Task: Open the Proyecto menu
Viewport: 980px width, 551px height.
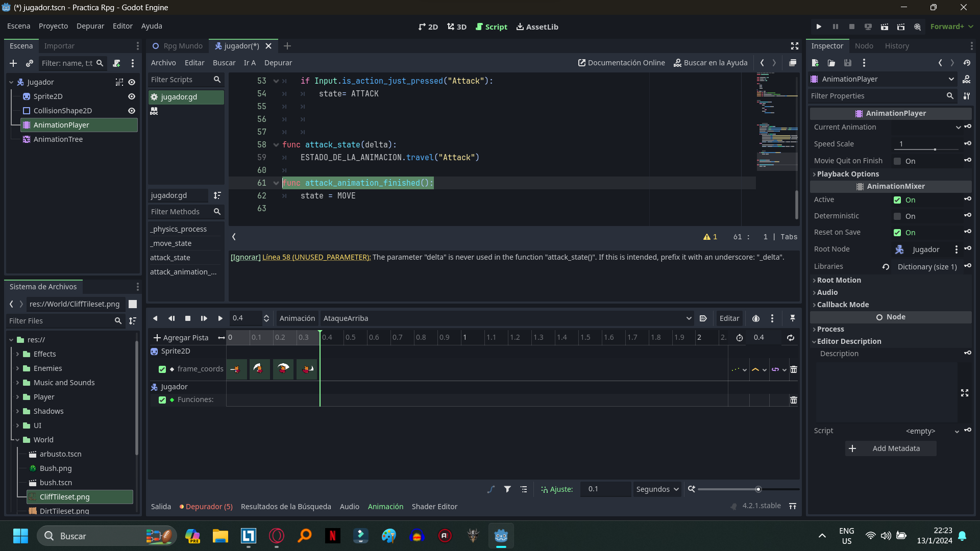Action: tap(53, 26)
